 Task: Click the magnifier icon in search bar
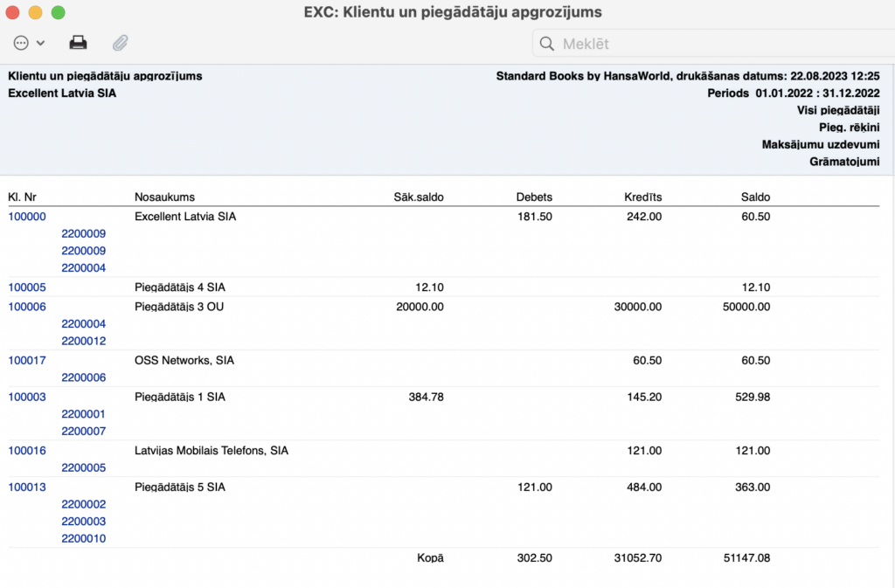tap(547, 44)
